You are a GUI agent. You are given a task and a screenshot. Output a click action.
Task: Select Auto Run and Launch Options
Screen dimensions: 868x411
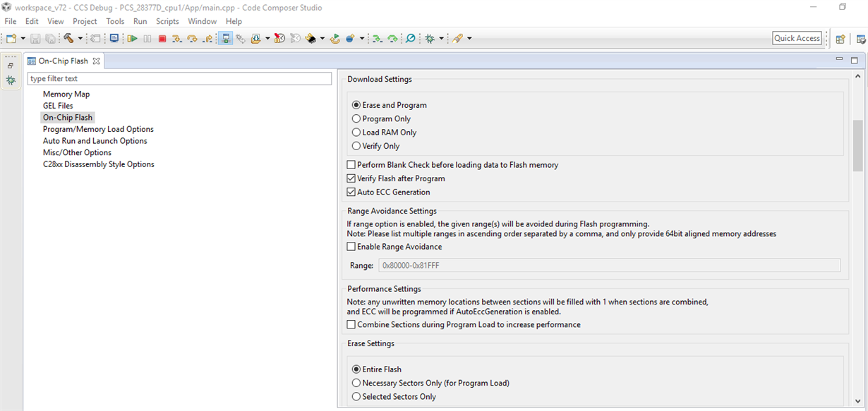pos(95,141)
